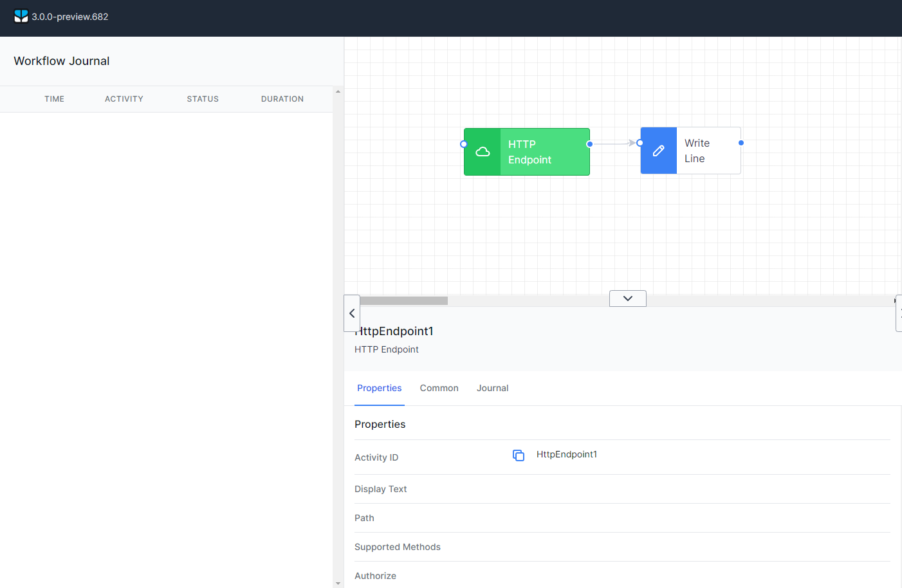Click the input port of HTTP Endpoint
Screen dimensions: 902x588
point(463,144)
